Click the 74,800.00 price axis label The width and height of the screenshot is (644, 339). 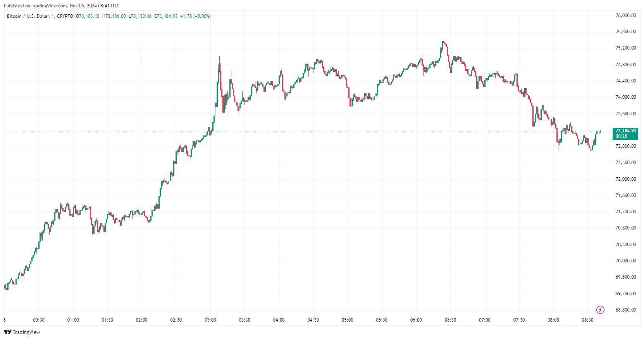(626, 65)
